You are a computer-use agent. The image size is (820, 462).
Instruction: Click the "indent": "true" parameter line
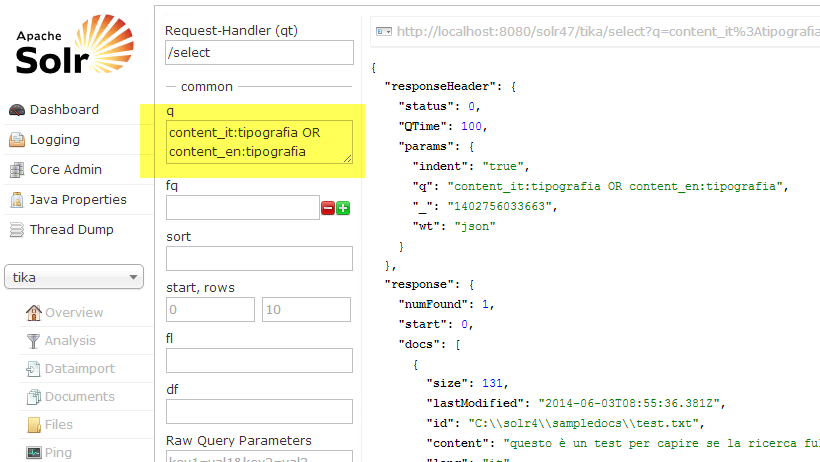pos(471,166)
